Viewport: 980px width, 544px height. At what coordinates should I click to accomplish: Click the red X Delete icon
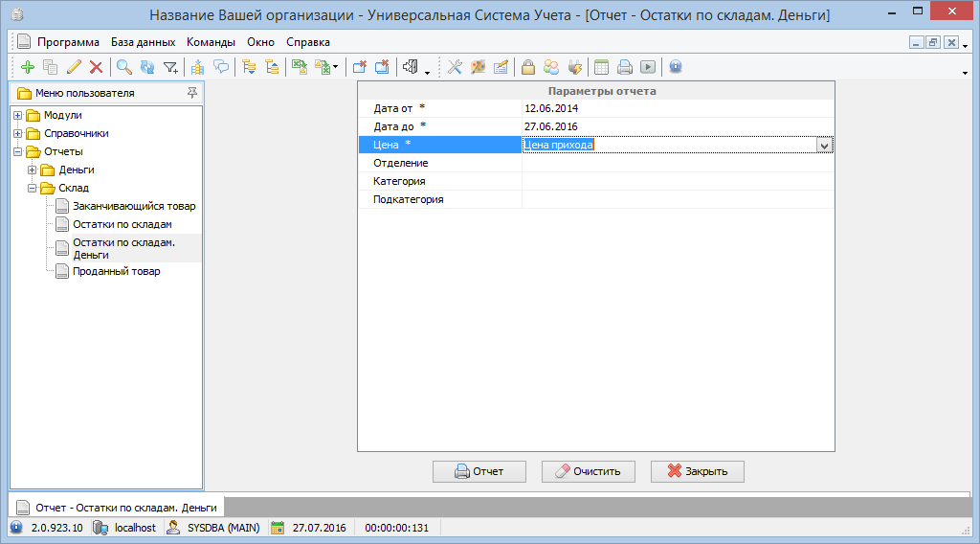pos(96,67)
